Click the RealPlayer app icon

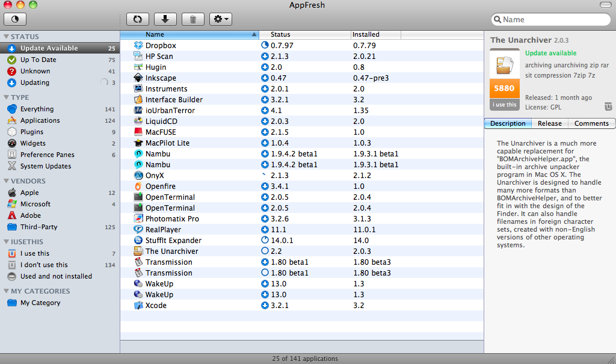pyautogui.click(x=138, y=230)
